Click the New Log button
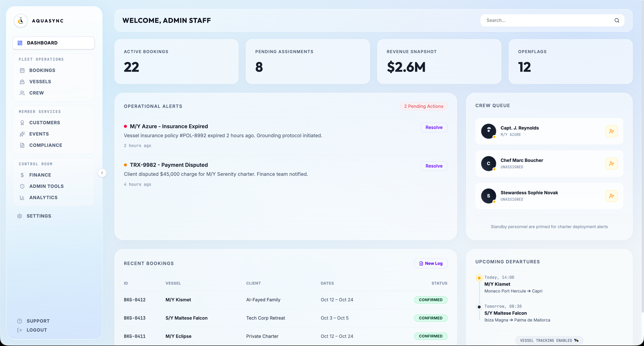 point(431,264)
